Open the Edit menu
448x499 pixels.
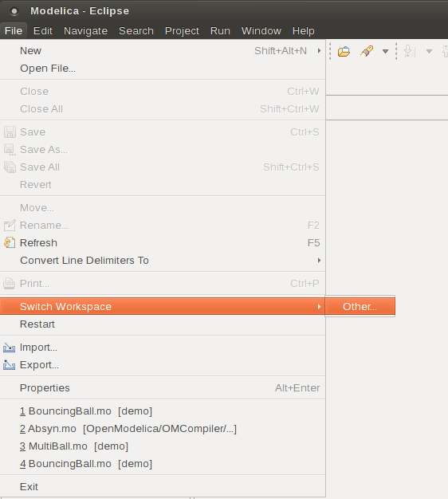pyautogui.click(x=42, y=31)
